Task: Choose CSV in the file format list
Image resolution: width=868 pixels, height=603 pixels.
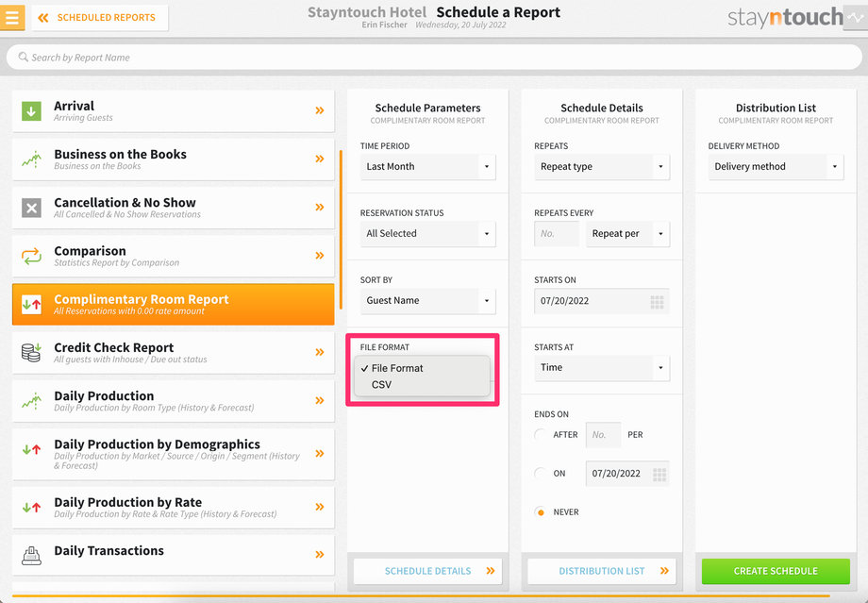Action: [x=422, y=385]
